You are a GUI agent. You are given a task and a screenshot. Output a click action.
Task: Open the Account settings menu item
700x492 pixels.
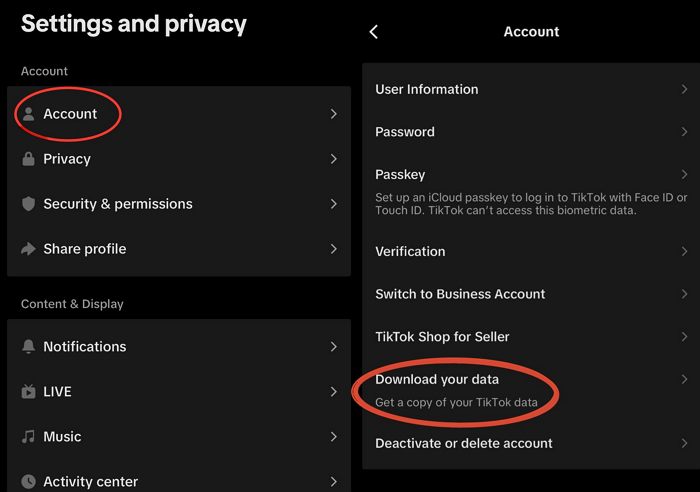[70, 114]
